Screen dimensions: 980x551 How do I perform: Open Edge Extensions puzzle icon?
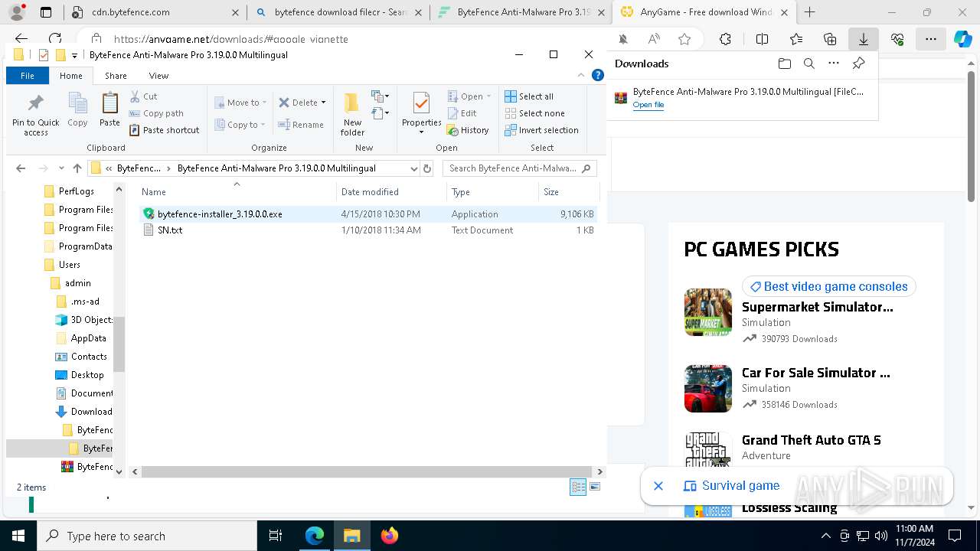click(725, 39)
